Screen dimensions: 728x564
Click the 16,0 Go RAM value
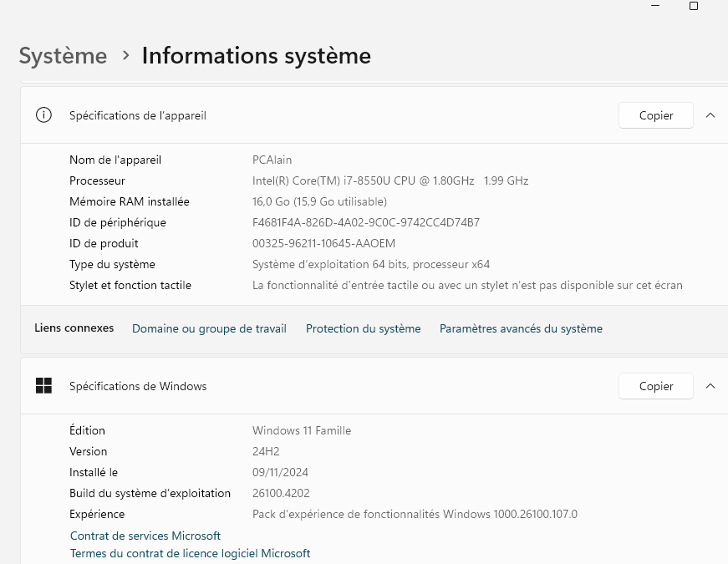coord(319,201)
